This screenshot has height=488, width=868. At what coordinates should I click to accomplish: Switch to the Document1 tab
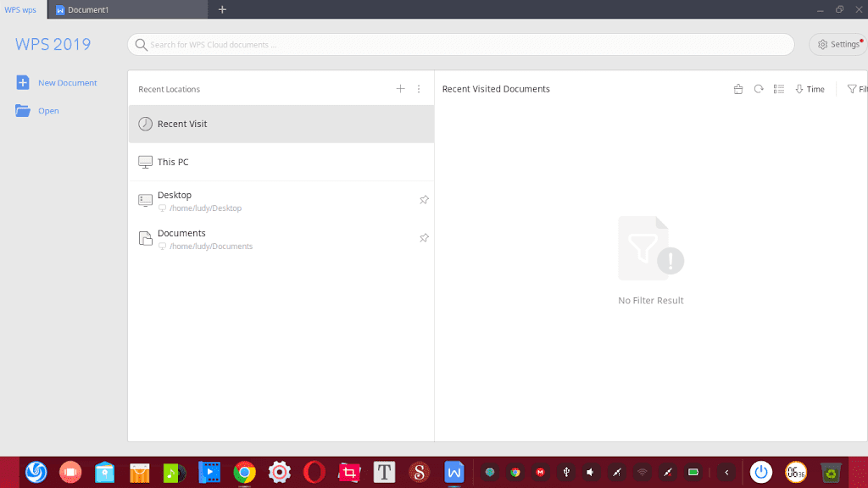pyautogui.click(x=127, y=9)
